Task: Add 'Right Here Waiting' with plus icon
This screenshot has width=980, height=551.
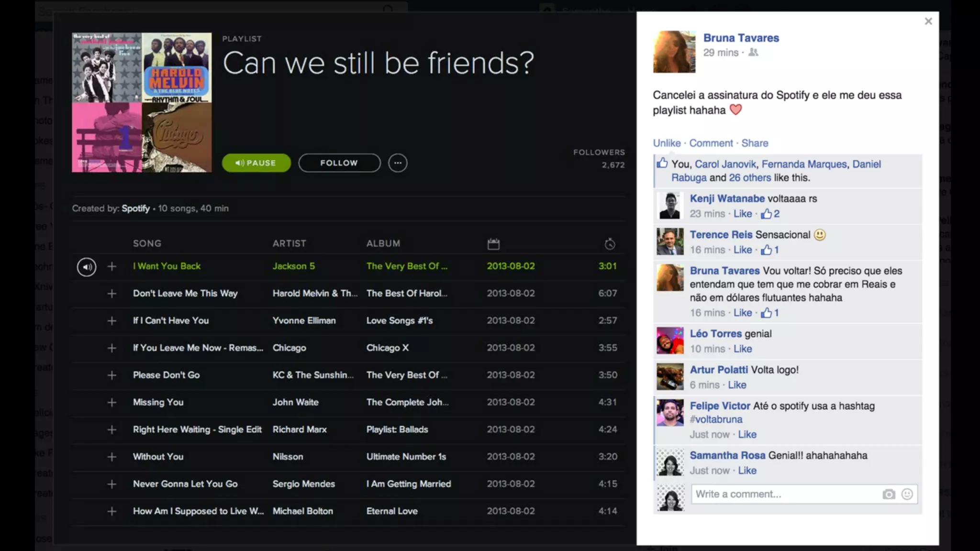Action: click(112, 430)
